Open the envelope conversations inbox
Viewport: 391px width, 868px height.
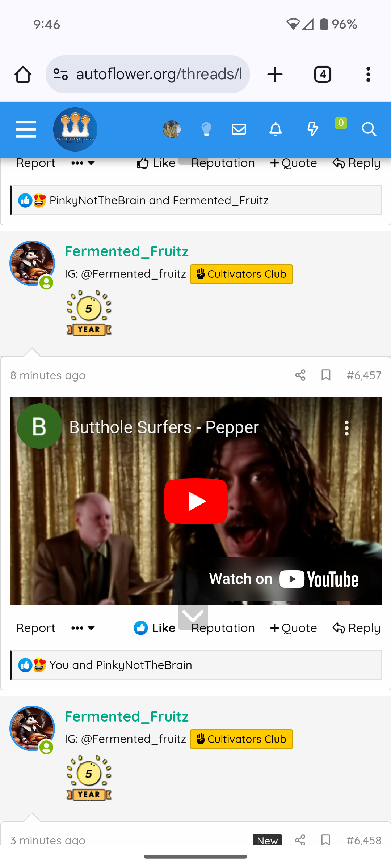pos(239,129)
